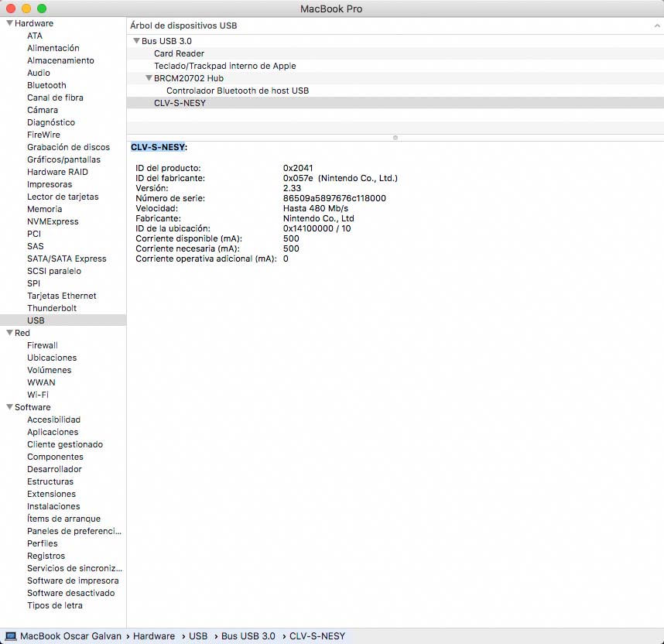Click Hardware in the bottom path bar
664x644 pixels.
pos(154,636)
